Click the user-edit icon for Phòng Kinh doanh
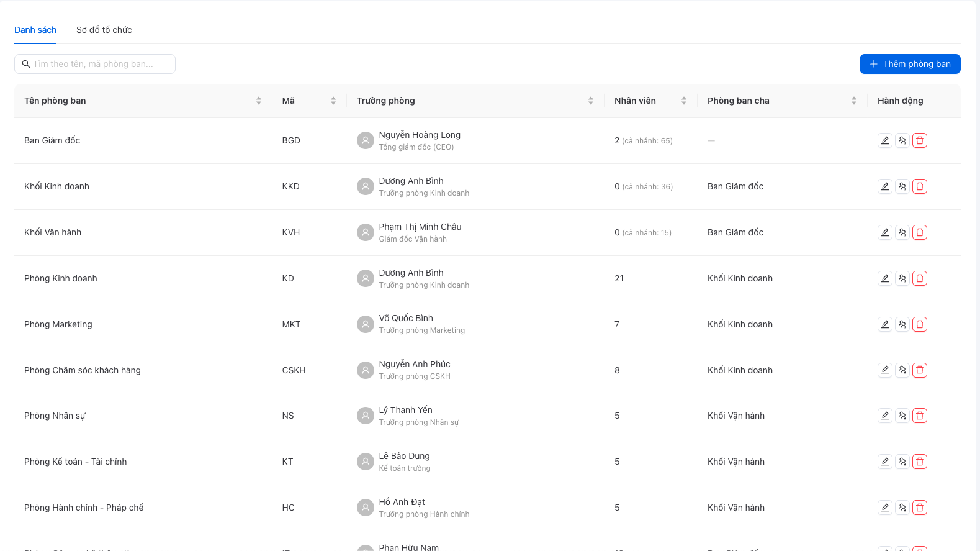 coord(902,278)
